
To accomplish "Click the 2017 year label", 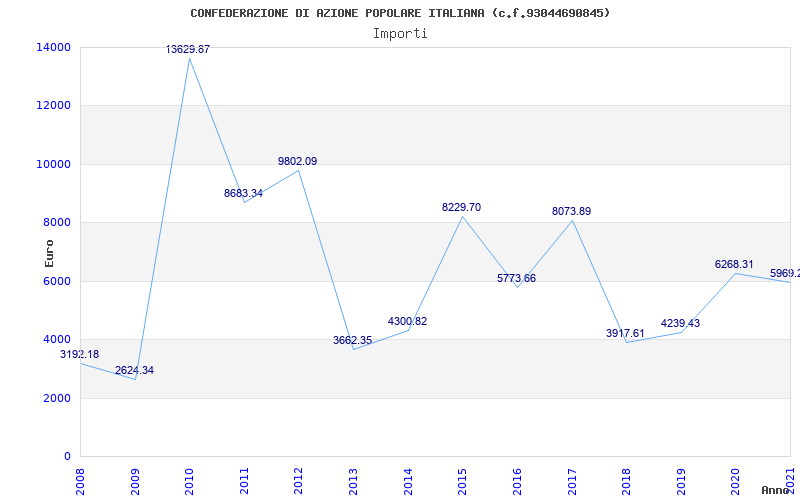I will (x=571, y=481).
